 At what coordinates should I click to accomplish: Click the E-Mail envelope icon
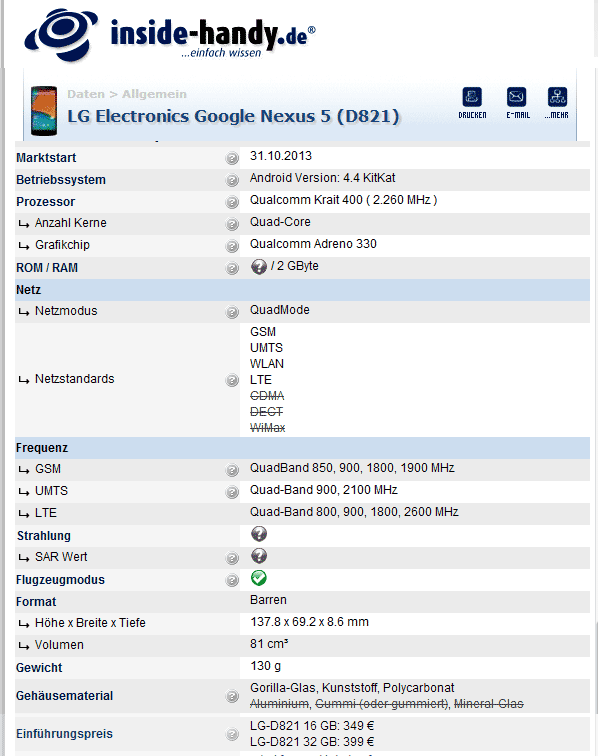tap(516, 97)
